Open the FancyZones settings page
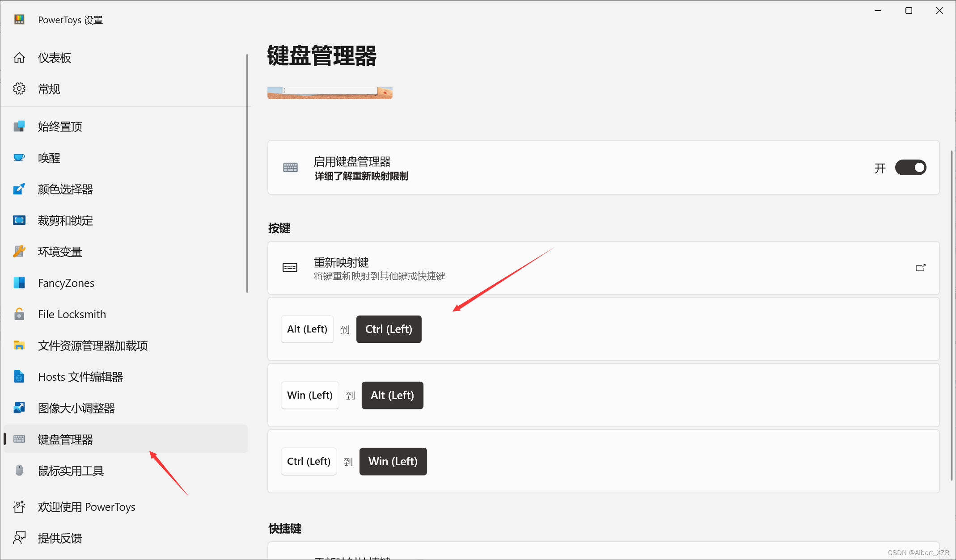The height and width of the screenshot is (560, 956). (x=66, y=282)
